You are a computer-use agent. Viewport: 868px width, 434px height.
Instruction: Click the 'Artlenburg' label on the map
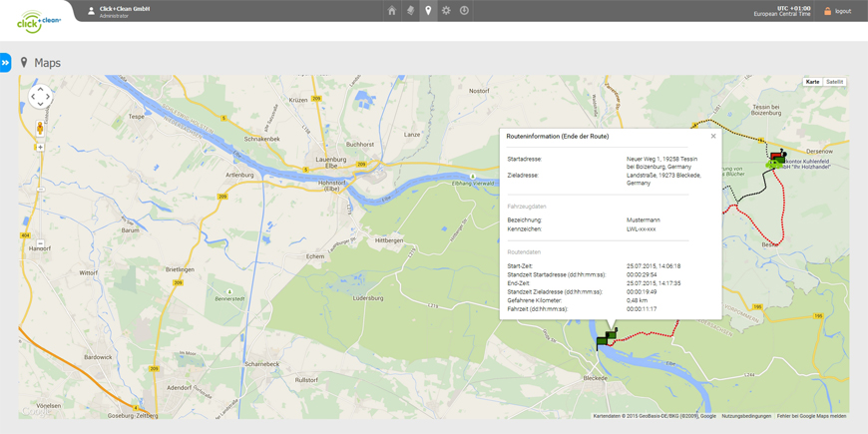tap(239, 175)
